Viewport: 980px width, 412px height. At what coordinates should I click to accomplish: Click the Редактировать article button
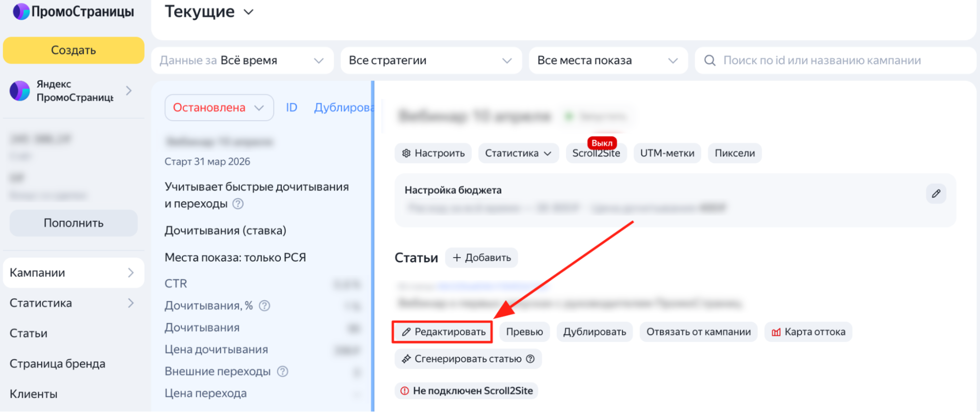point(443,332)
